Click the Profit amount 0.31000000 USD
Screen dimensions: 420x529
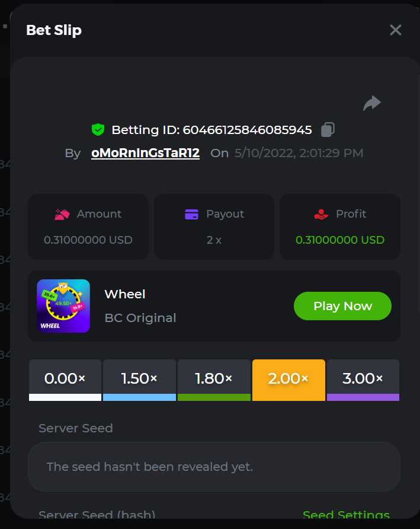click(340, 240)
